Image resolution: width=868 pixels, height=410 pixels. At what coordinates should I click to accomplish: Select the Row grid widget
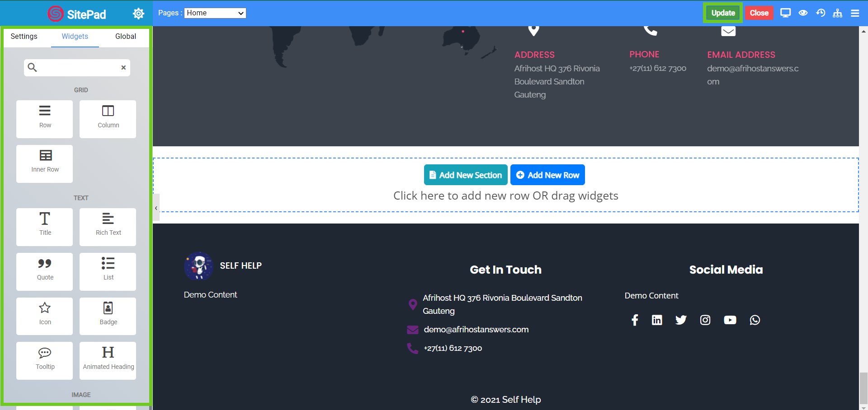pyautogui.click(x=45, y=119)
